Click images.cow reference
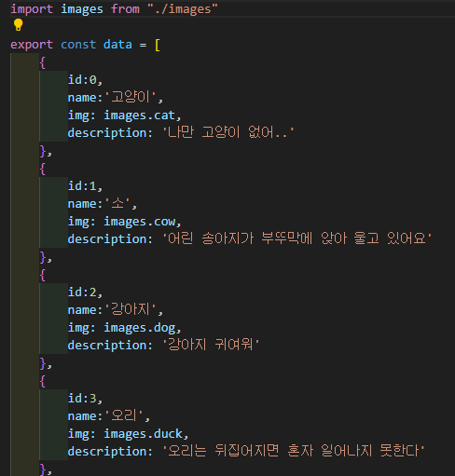Screen dimensions: 455x476 [x=140, y=222]
